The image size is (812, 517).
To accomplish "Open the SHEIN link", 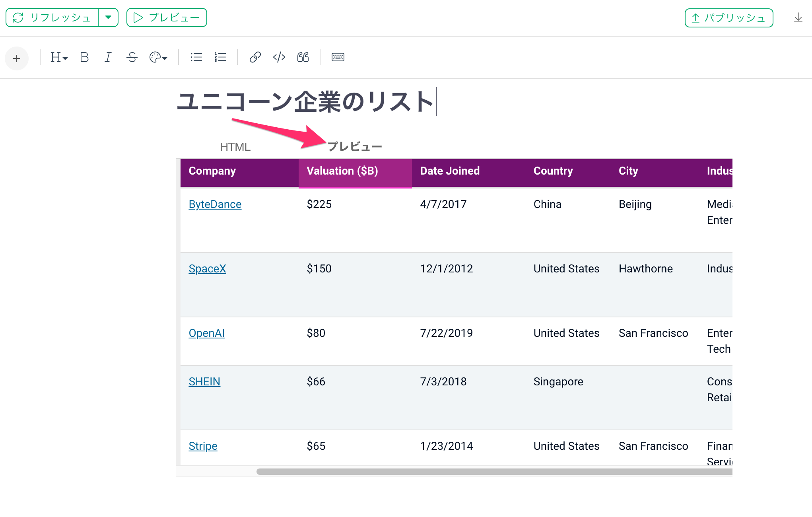I will point(204,381).
